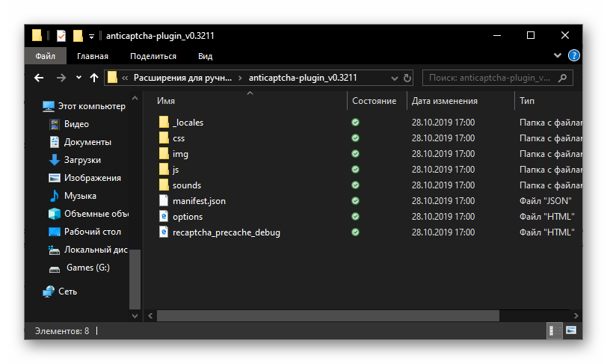
Task: Click the manifest.json file icon
Action: [x=164, y=201]
